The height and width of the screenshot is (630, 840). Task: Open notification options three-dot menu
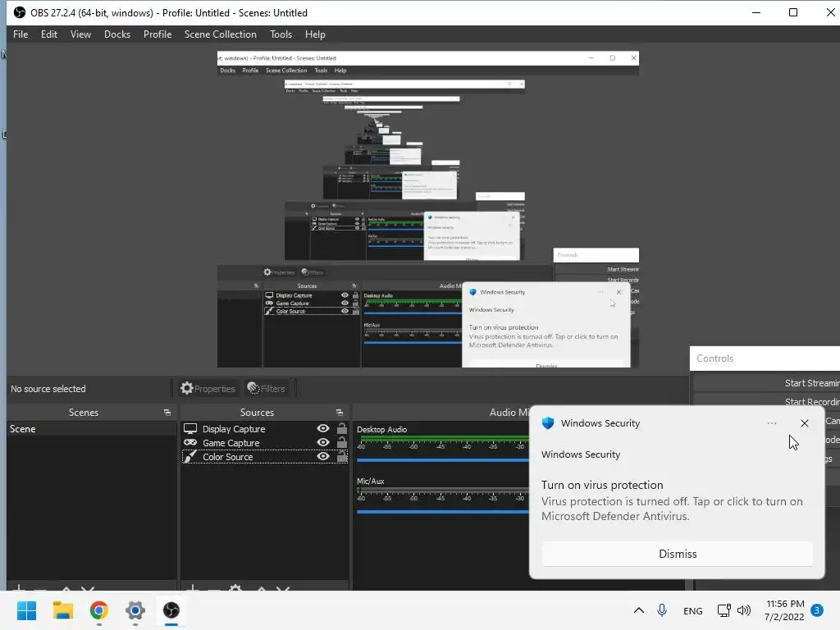click(x=771, y=423)
